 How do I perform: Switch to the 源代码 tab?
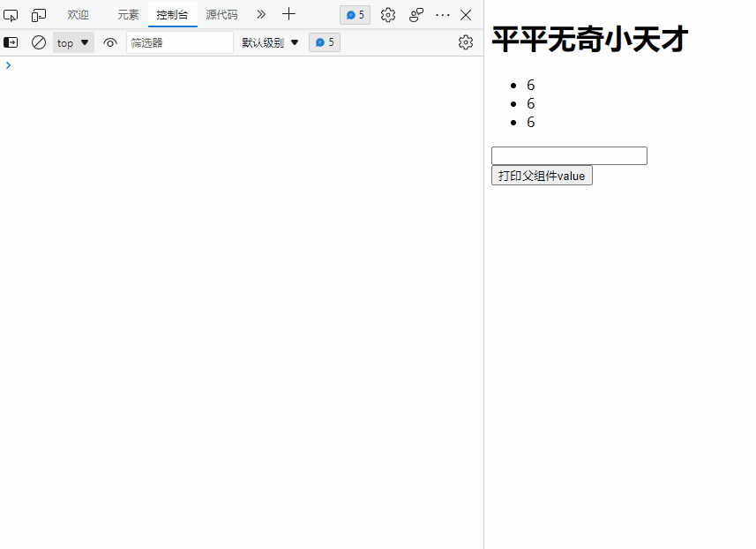click(x=221, y=14)
